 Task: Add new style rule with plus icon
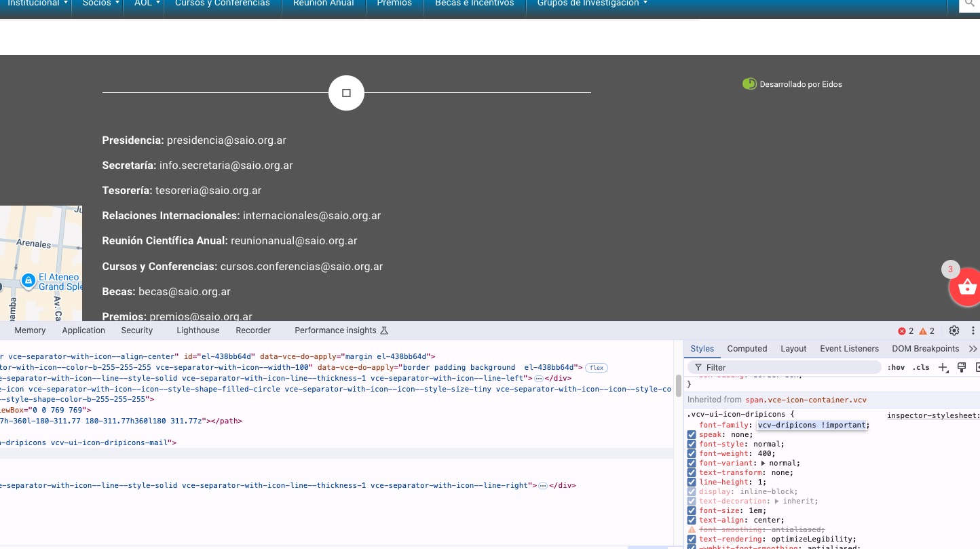tap(943, 367)
